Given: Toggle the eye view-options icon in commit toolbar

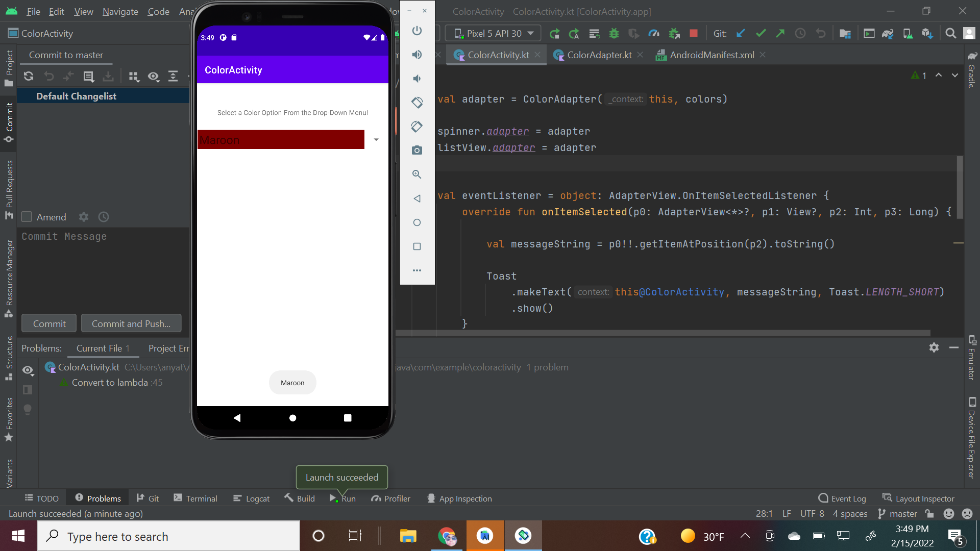Looking at the screenshot, I should point(153,77).
